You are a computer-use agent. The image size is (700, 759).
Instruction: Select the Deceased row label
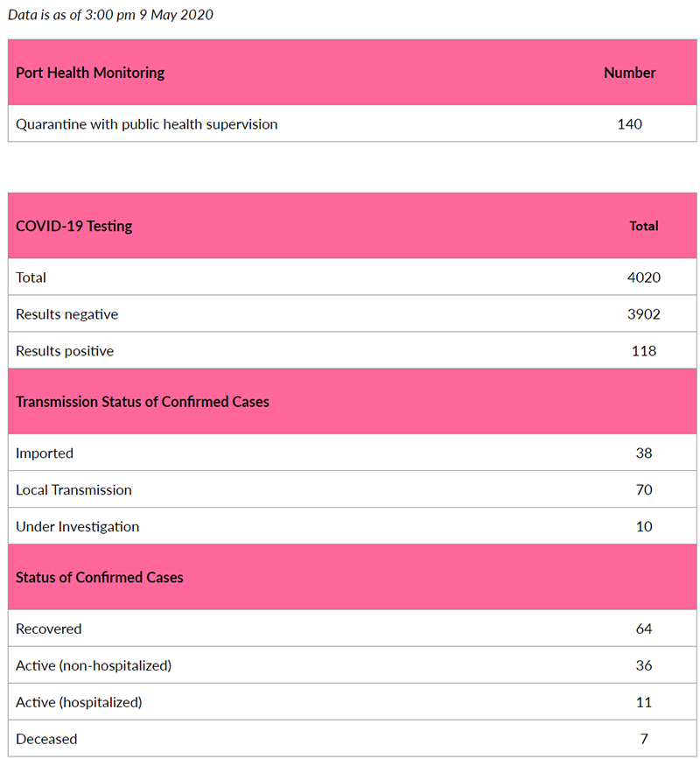coord(46,739)
